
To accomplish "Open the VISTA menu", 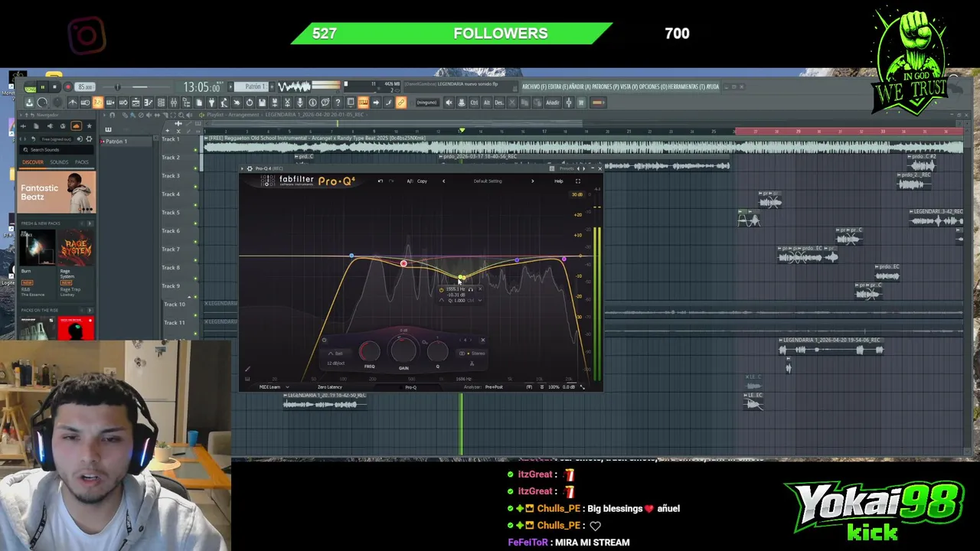I will [x=629, y=86].
